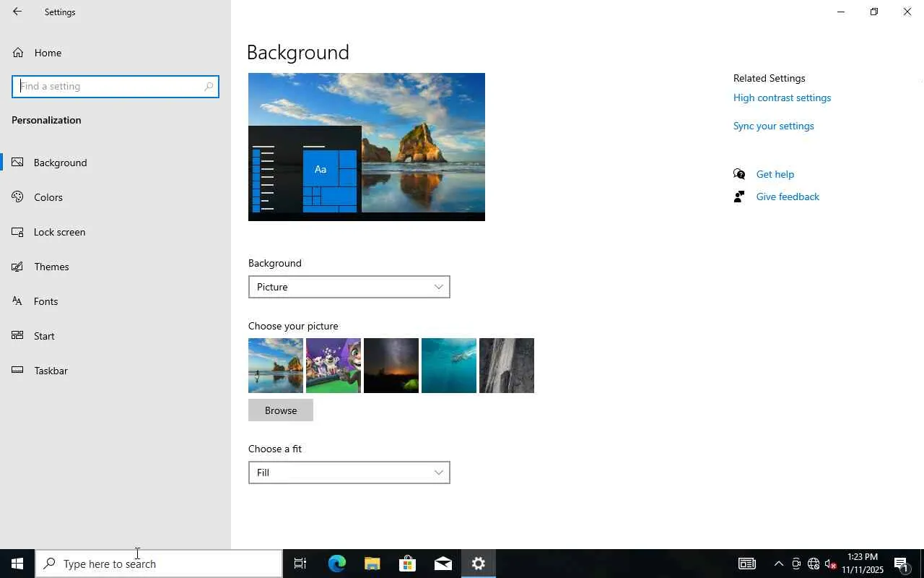The image size is (924, 578).
Task: Select the underwater swimmer wallpaper thumbnail
Action: pos(449,366)
